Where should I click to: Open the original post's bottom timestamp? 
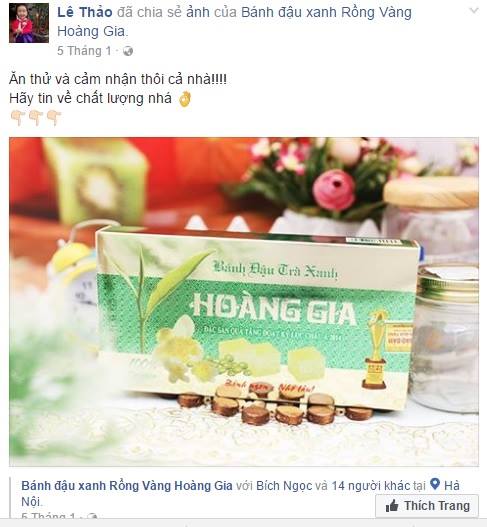pos(48,516)
